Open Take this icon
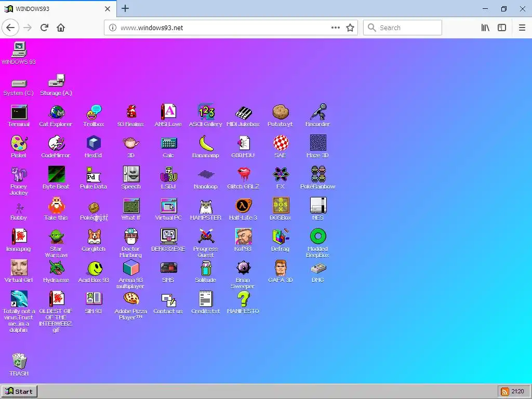Viewport: 532px width, 399px height. [x=56, y=206]
